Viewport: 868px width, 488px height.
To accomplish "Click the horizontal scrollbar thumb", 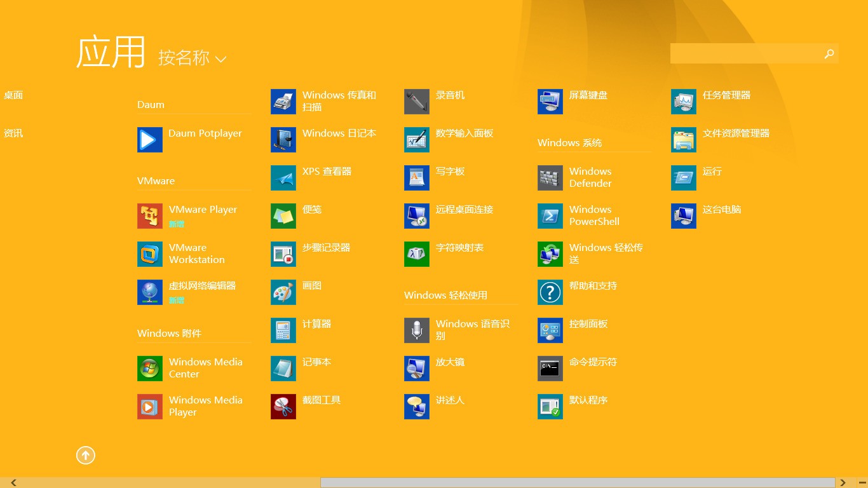I will [x=578, y=483].
